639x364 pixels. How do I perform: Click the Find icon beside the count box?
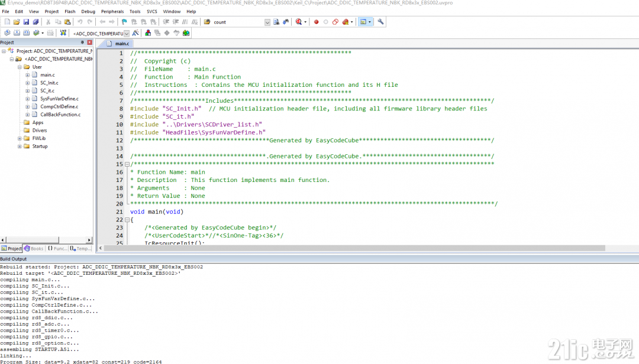[x=276, y=22]
